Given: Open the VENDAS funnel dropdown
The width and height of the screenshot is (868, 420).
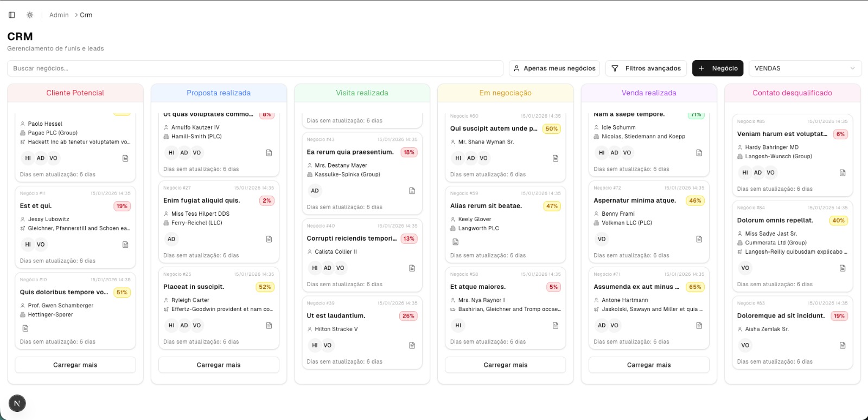Looking at the screenshot, I should click(805, 68).
